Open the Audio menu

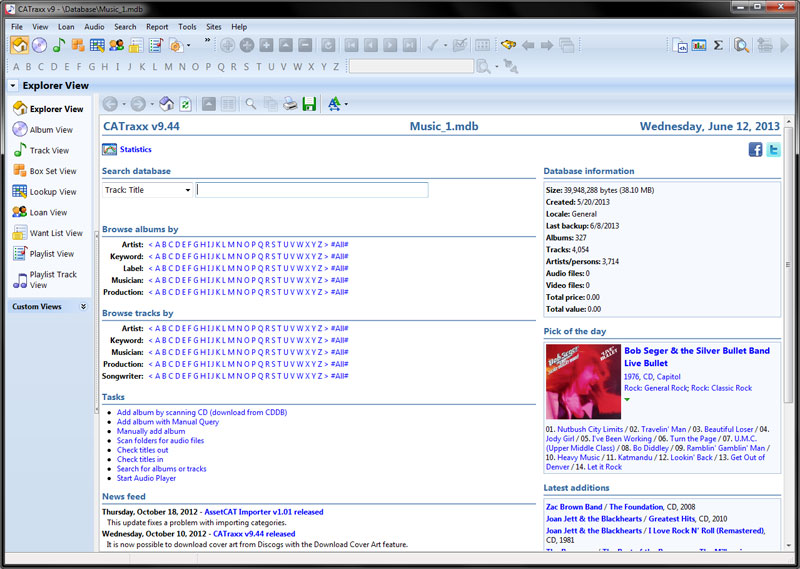click(94, 27)
